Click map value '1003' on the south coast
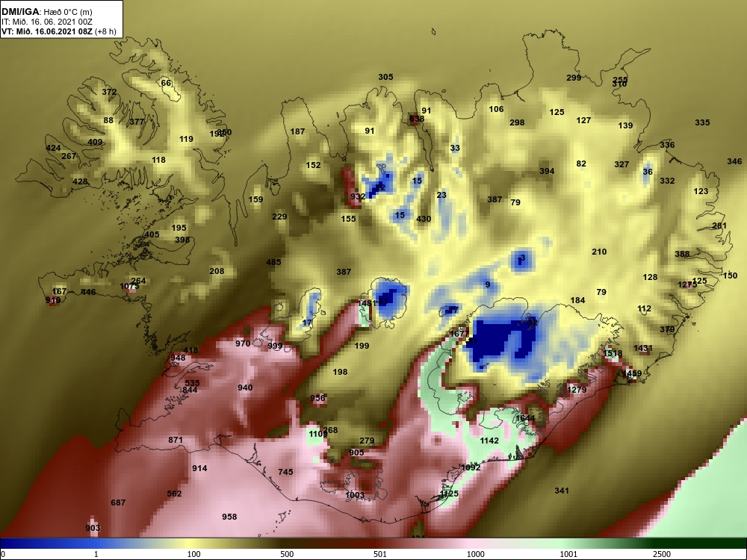The height and width of the screenshot is (560, 747). tap(355, 495)
